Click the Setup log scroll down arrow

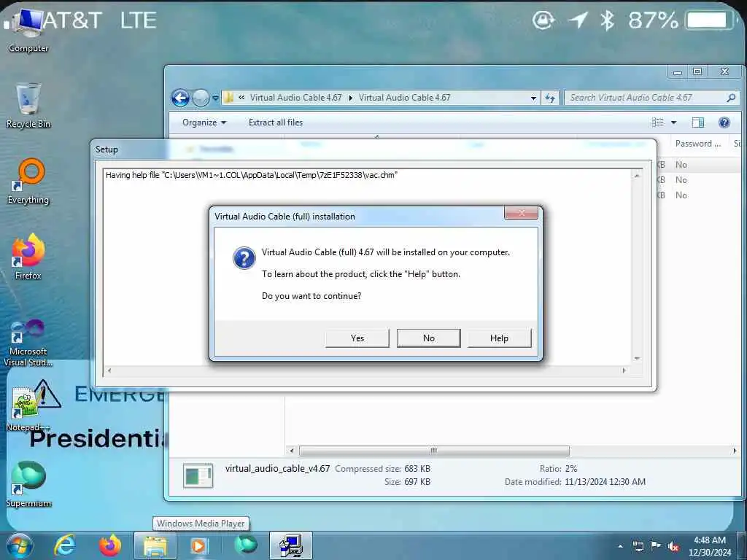coord(637,358)
